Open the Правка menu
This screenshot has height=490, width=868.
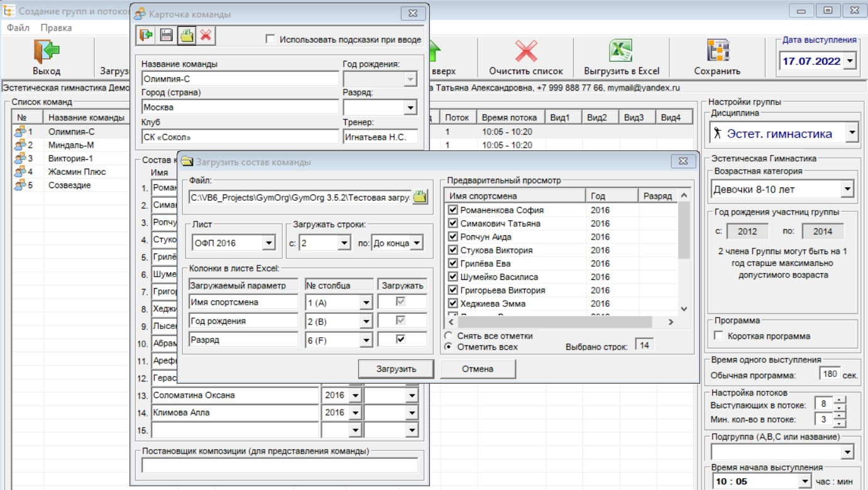(x=56, y=28)
